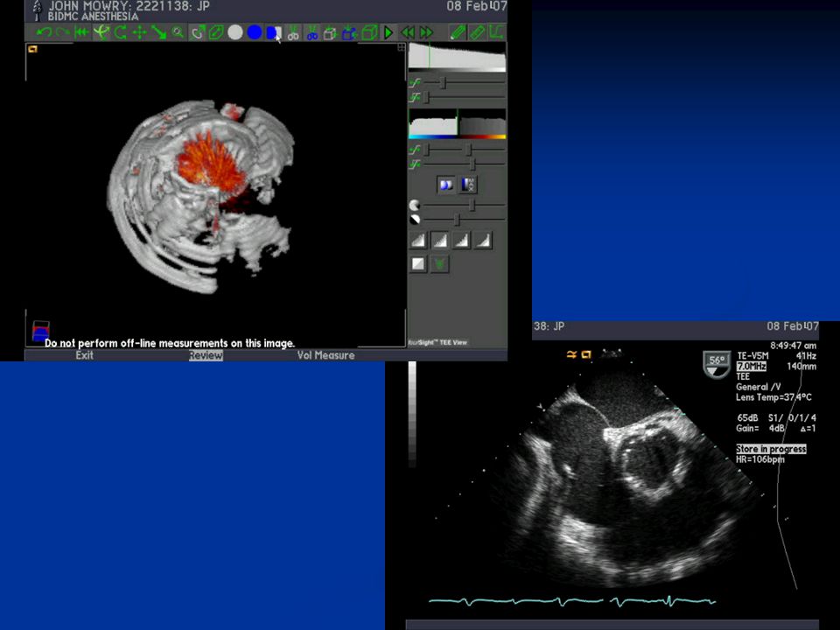Select the four-arrow pan tool
The image size is (840, 630).
click(x=139, y=32)
